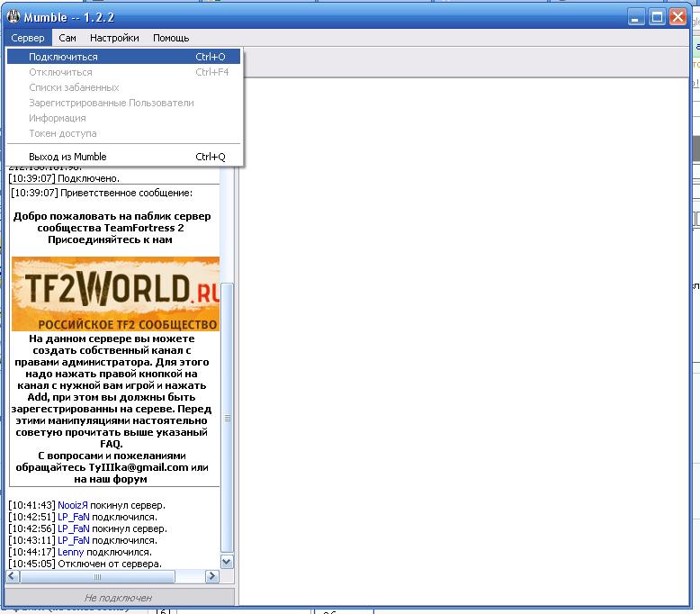This screenshot has width=700, height=614.
Task: Click the 'Приветственное сообщение:' log line
Action: [x=102, y=193]
